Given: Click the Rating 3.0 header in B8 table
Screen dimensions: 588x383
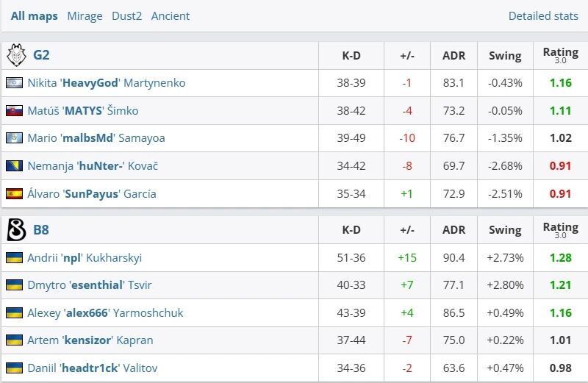Looking at the screenshot, I should (560, 230).
